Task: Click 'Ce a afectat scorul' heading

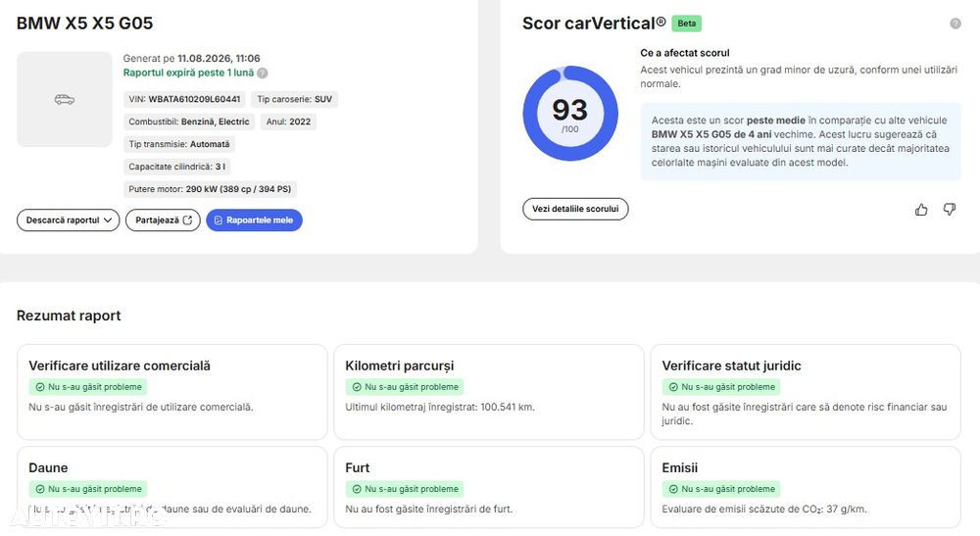Action: point(684,53)
